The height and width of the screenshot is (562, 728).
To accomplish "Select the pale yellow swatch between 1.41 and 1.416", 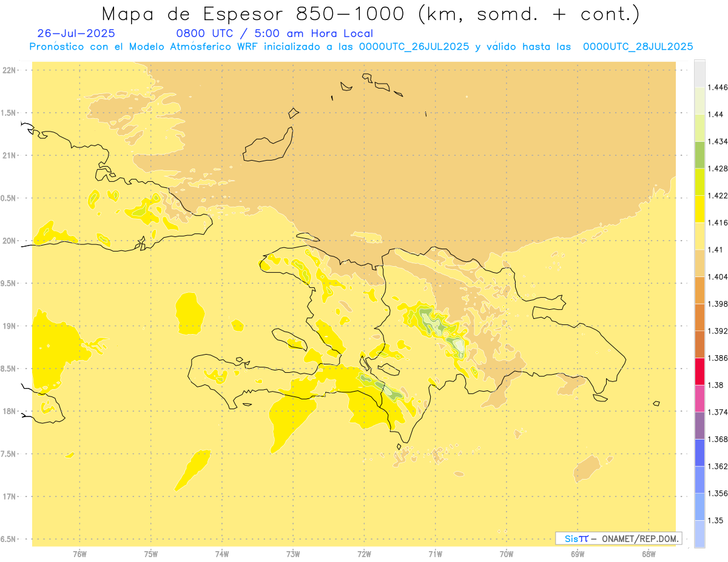I will point(699,236).
